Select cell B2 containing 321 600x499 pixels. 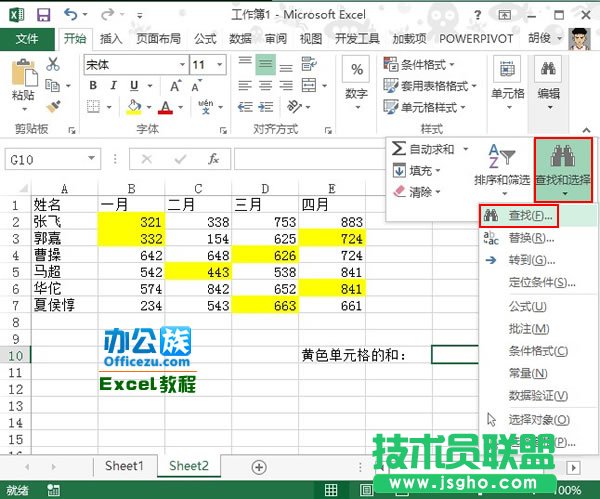click(131, 222)
